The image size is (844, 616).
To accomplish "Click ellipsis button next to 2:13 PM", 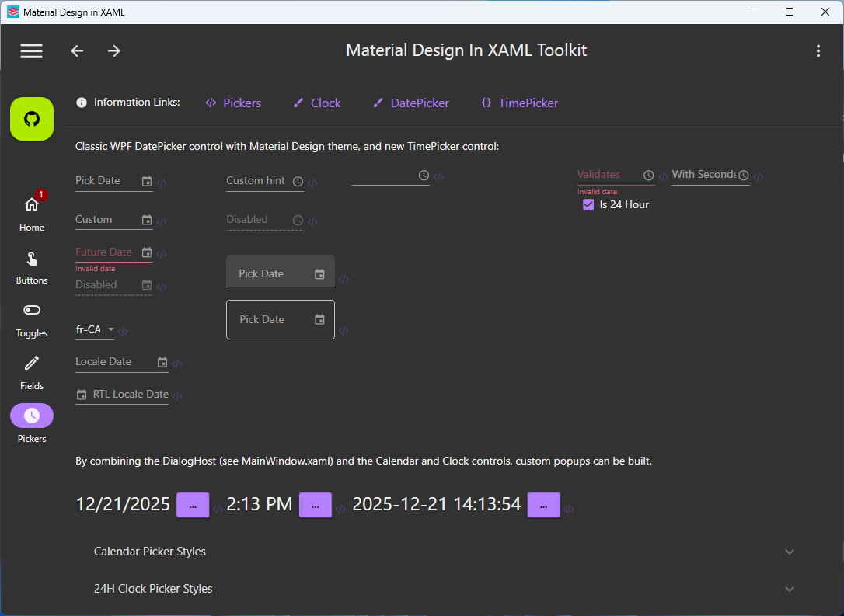I will coord(316,505).
